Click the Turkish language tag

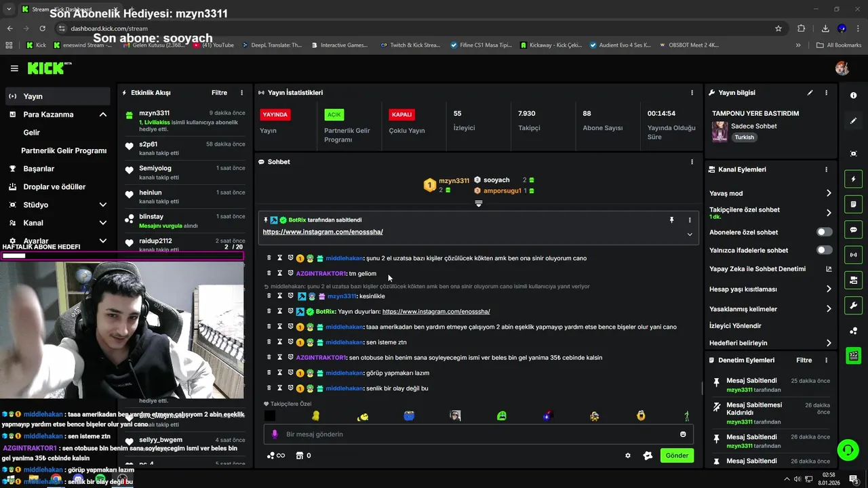point(744,137)
